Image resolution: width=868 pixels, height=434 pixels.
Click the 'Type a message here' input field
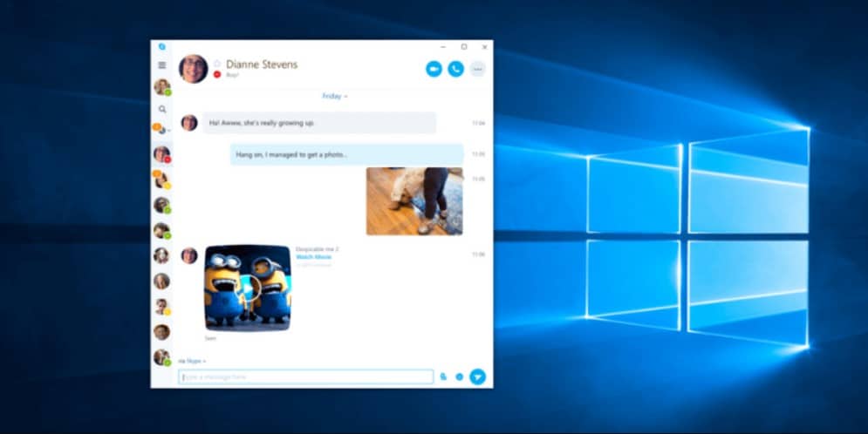click(305, 377)
